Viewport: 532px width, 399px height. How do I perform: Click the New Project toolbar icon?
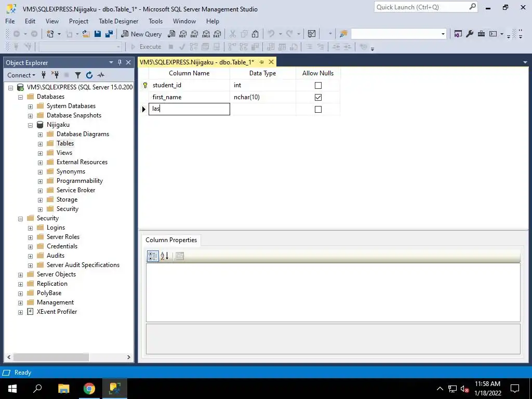pos(50,34)
